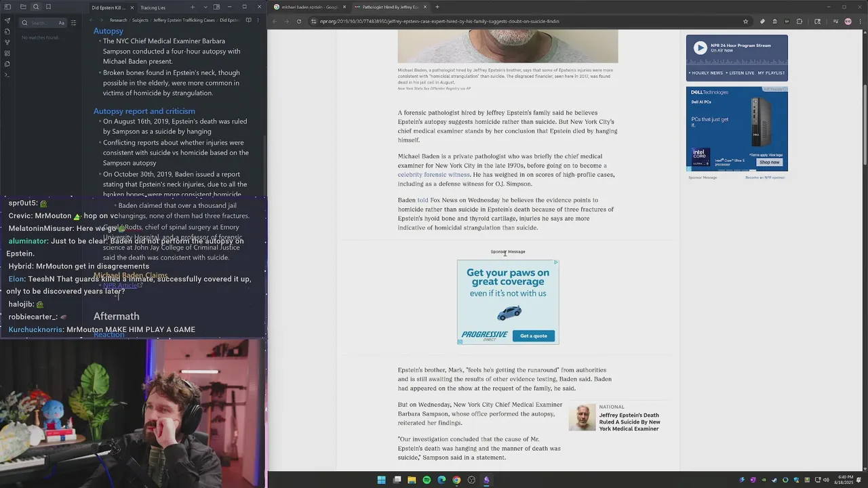Open Chrome three-dot menu
The width and height of the screenshot is (868, 488).
859,21
